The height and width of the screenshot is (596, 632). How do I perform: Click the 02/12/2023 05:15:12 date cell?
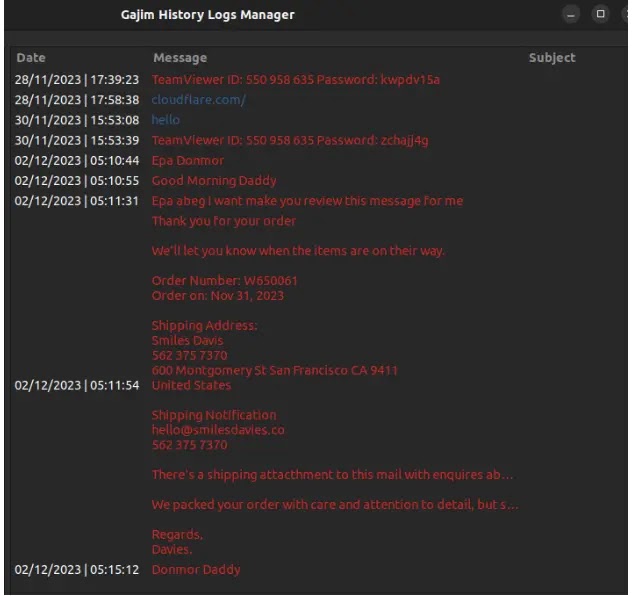(x=77, y=569)
